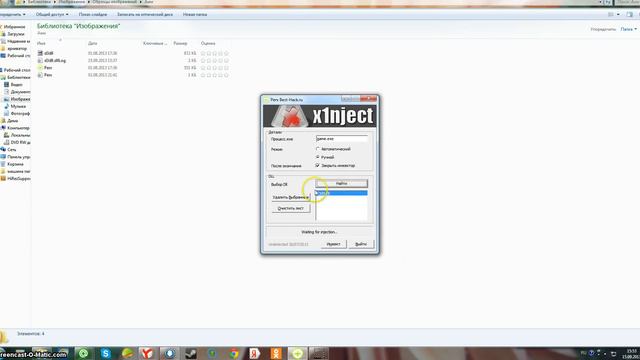Screen dimensions: 640x360
Task: Click Очистить лист button
Action: pos(291,208)
